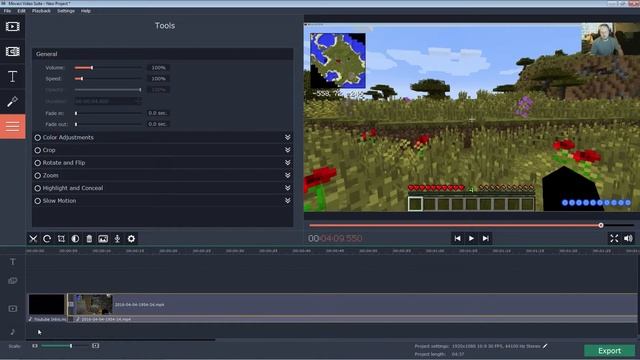Viewport: 640px width, 360px height.
Task: Click the Volume 100% value field
Action: [158, 68]
